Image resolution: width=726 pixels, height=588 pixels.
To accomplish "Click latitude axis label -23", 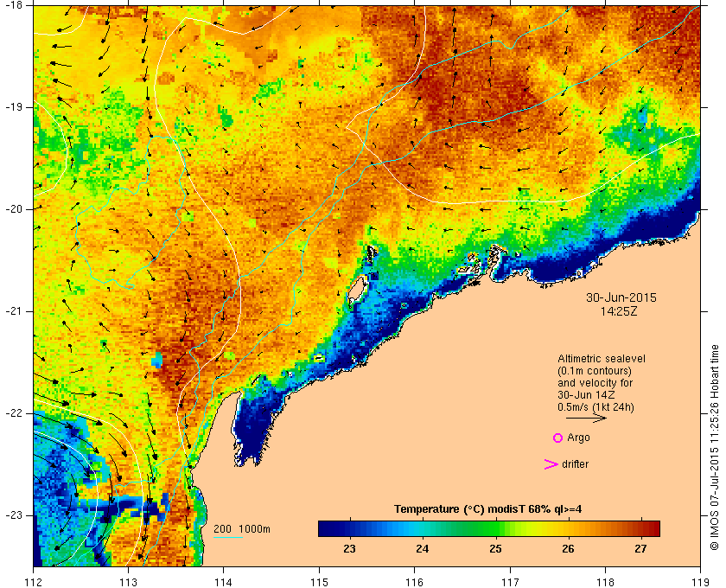I will [12, 515].
